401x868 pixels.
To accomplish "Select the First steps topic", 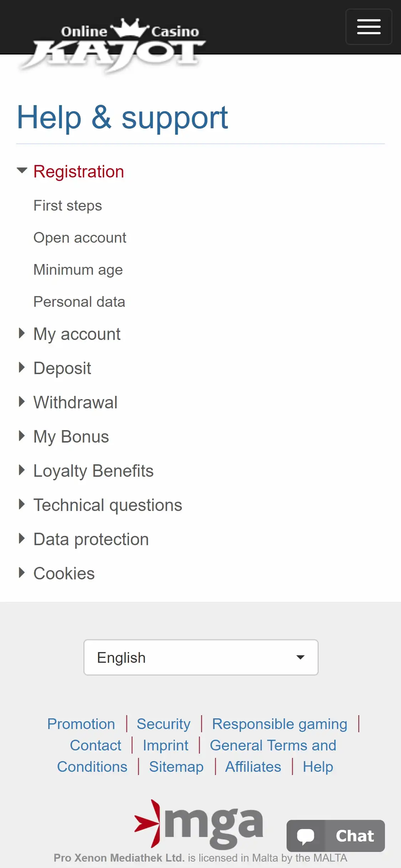I will click(x=68, y=206).
